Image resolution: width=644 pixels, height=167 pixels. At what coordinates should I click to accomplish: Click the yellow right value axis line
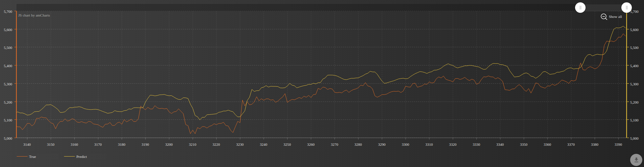click(627, 74)
